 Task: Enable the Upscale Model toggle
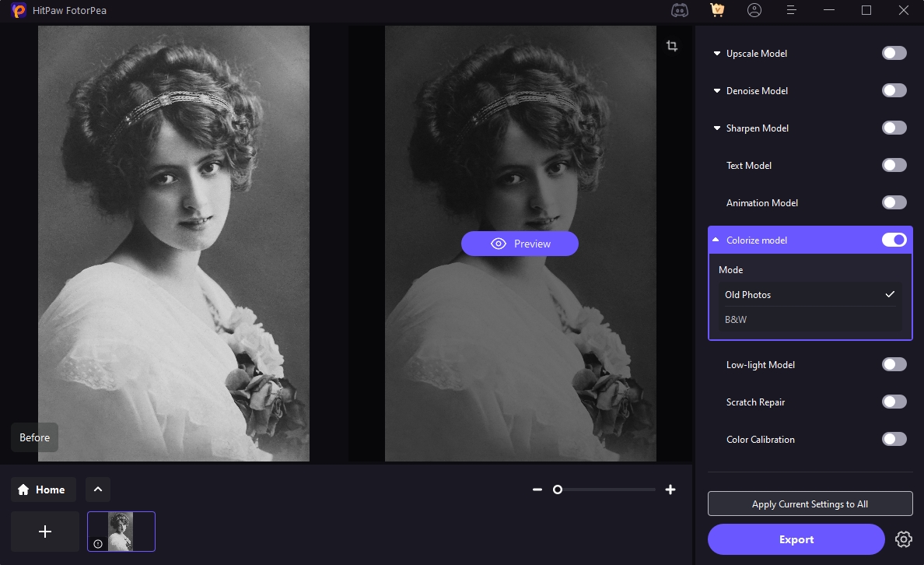[894, 53]
